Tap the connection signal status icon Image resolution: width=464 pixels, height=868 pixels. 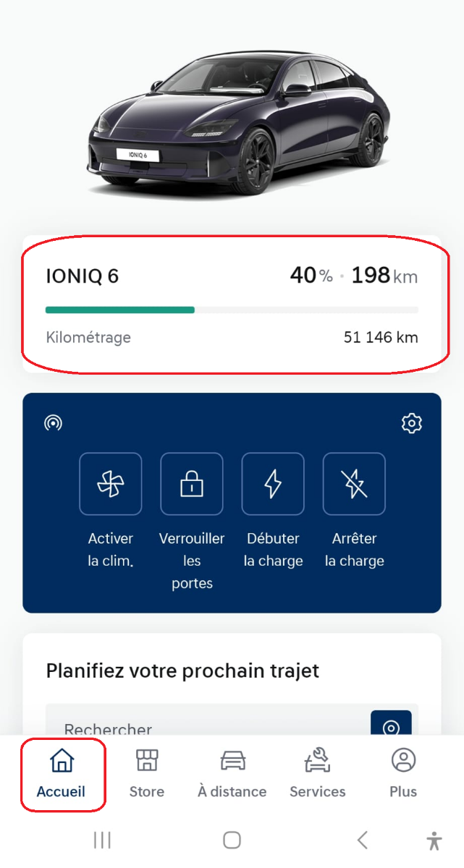pyautogui.click(x=53, y=423)
